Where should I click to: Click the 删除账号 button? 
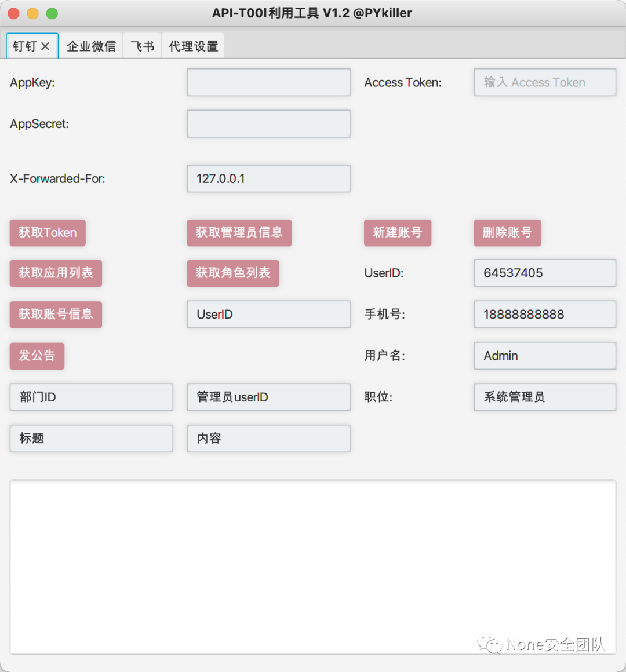pyautogui.click(x=507, y=233)
